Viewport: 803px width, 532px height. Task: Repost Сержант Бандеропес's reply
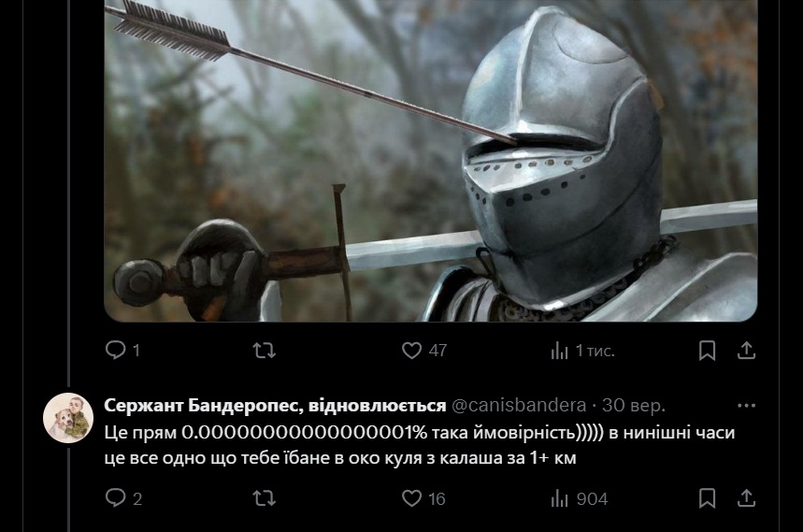265,498
